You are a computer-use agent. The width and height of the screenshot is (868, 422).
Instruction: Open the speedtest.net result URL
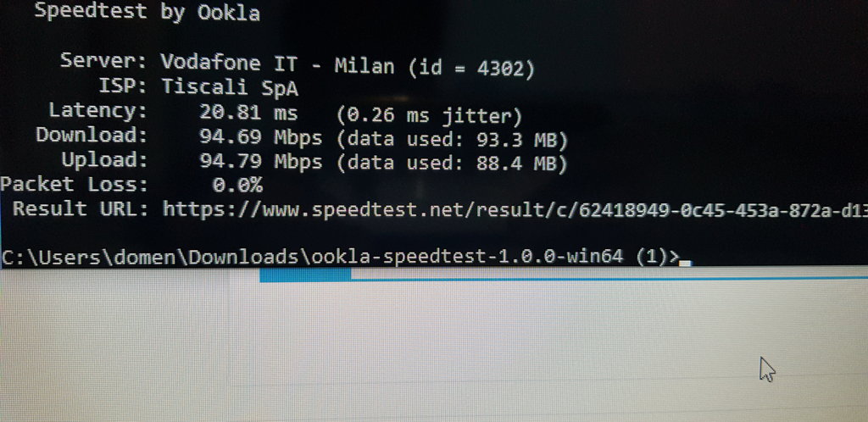(x=515, y=211)
